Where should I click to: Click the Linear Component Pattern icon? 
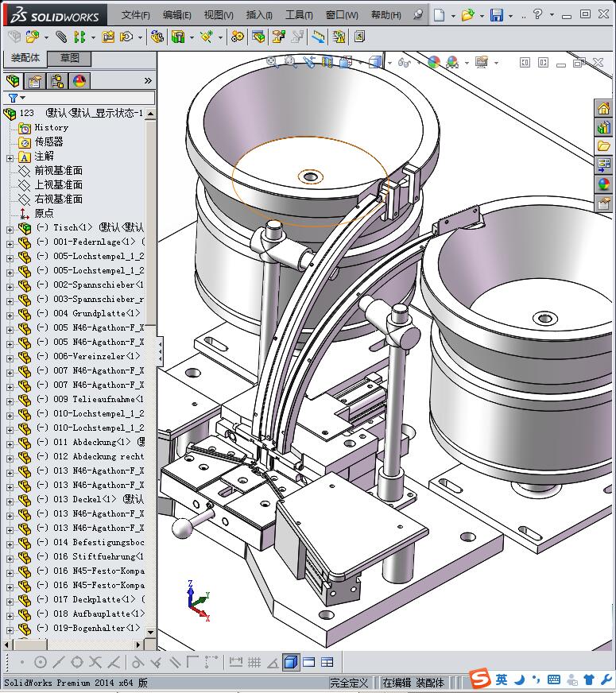[79, 37]
